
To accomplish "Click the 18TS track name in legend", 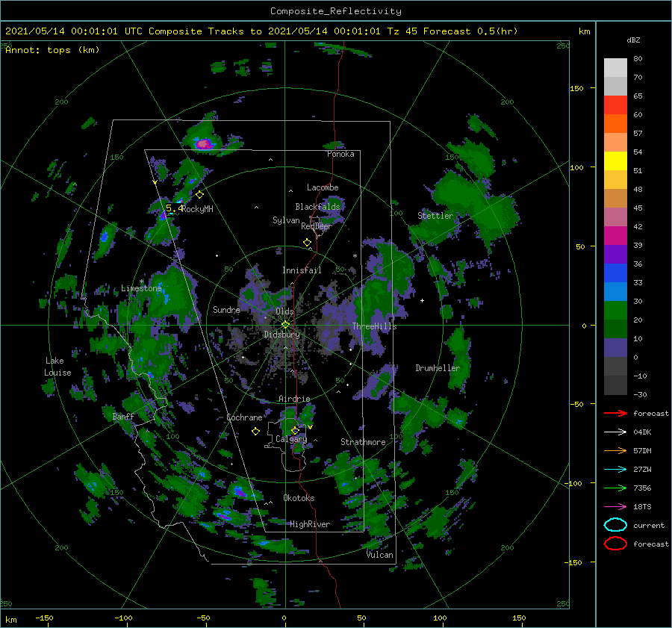I will coord(642,507).
